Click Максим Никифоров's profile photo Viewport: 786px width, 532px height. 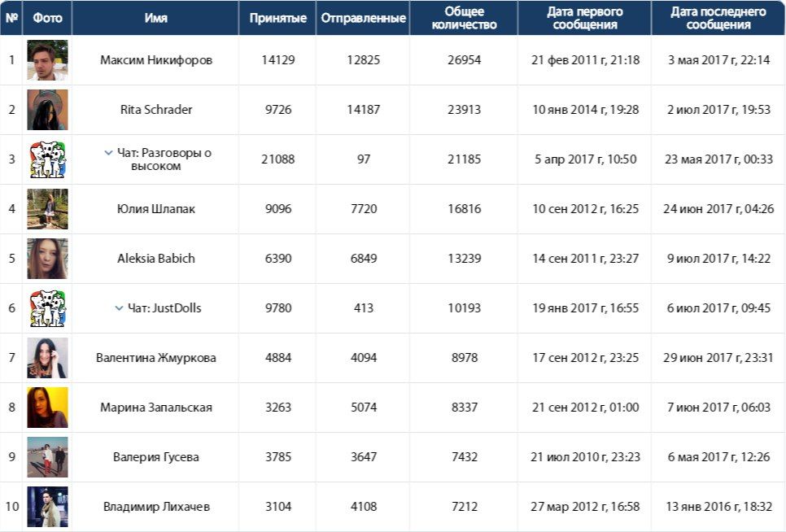[x=47, y=60]
